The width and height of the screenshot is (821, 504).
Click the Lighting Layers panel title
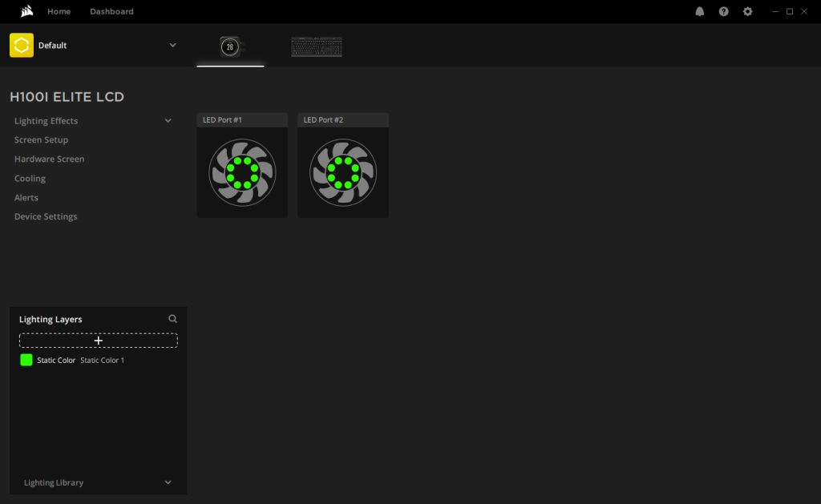(x=51, y=319)
